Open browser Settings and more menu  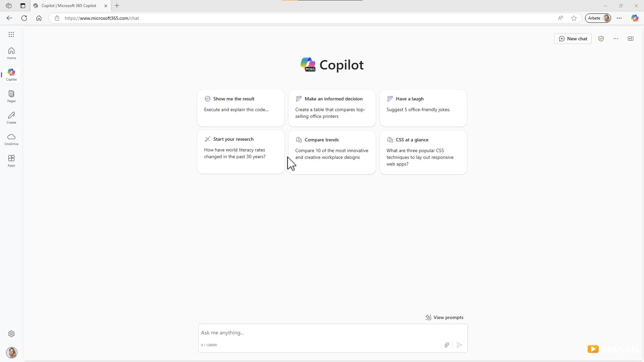click(x=619, y=18)
